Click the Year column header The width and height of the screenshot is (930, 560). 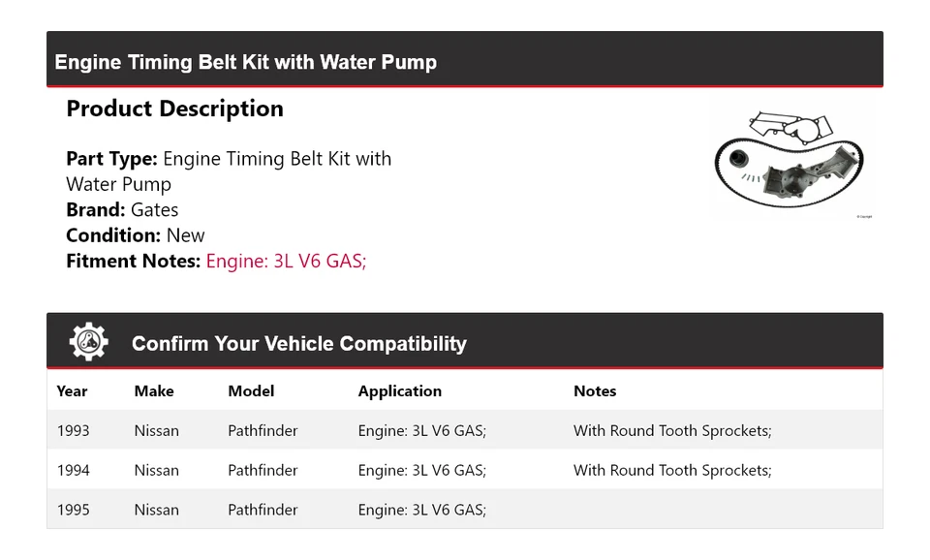[x=73, y=391]
